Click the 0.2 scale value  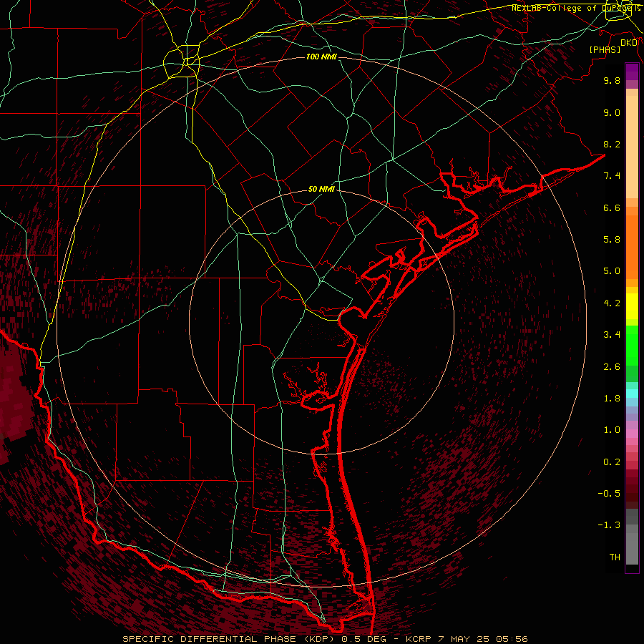pyautogui.click(x=612, y=462)
